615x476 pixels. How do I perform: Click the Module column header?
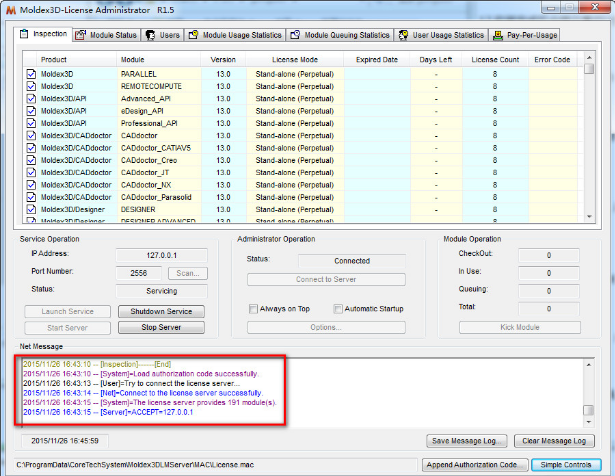click(158, 60)
